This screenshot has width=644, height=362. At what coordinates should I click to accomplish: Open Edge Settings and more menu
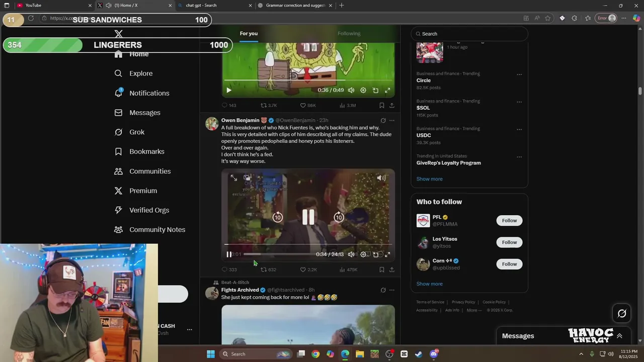[x=624, y=18]
